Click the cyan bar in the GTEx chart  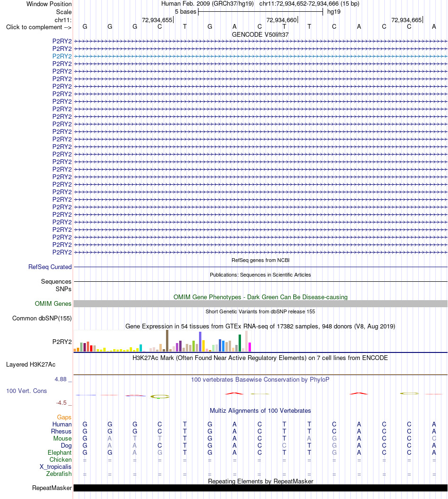click(x=141, y=348)
